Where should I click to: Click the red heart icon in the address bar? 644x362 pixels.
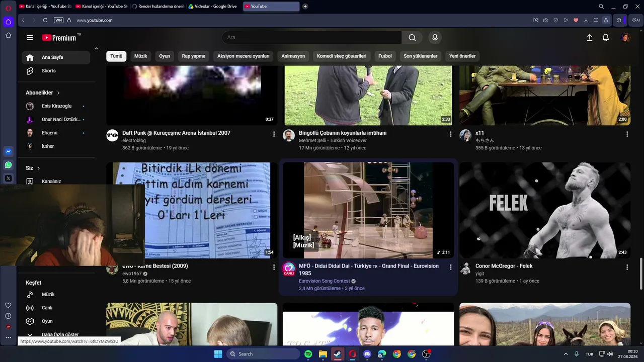point(576,20)
